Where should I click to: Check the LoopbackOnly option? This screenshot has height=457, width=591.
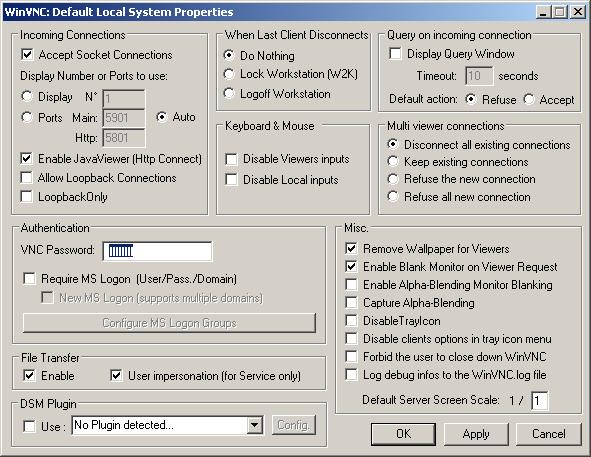(x=26, y=197)
